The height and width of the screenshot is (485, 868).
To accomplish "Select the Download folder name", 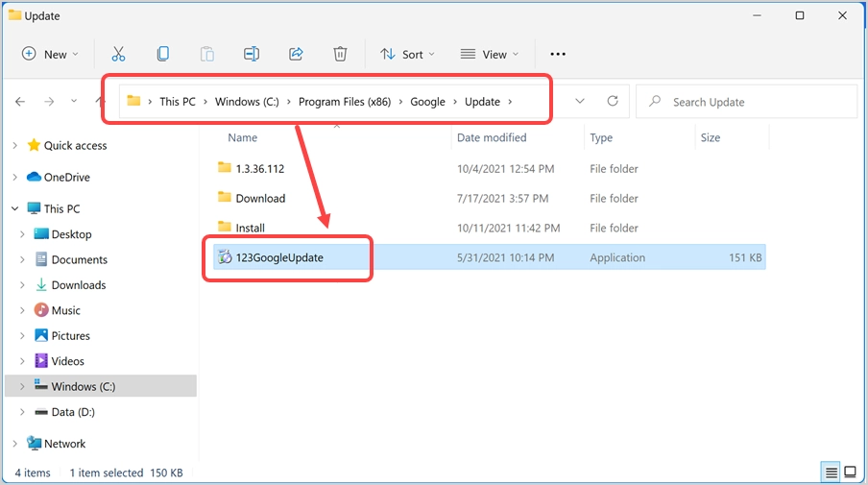I will pos(260,198).
